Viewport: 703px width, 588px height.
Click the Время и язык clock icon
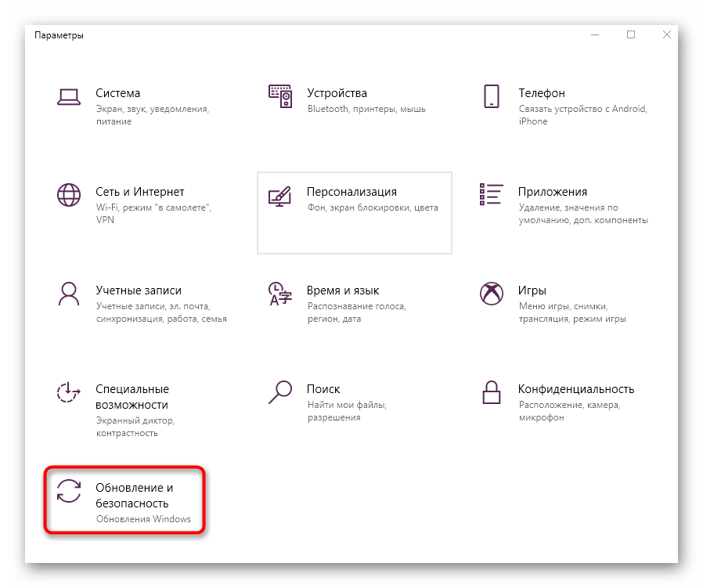coord(279,294)
